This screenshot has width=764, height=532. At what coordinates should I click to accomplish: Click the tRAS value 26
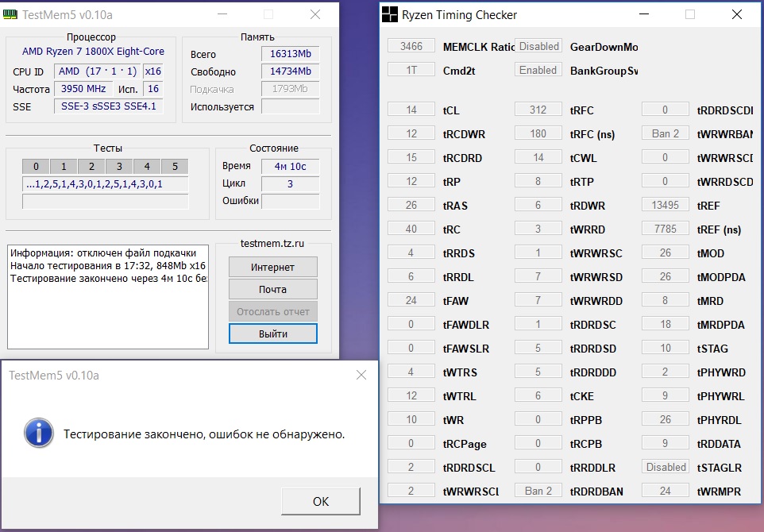411,205
